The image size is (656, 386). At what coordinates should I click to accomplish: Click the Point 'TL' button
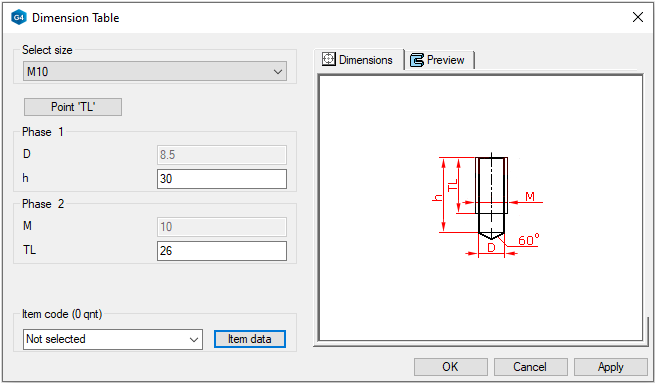[73, 107]
